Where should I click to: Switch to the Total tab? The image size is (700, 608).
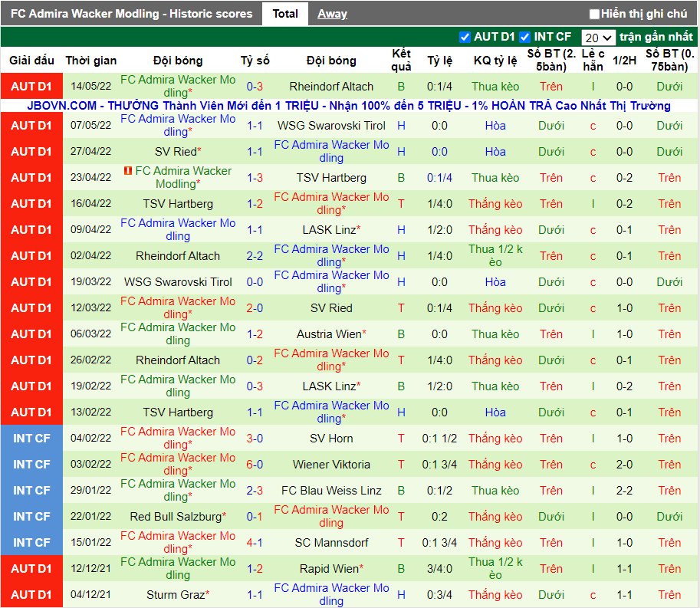(284, 14)
